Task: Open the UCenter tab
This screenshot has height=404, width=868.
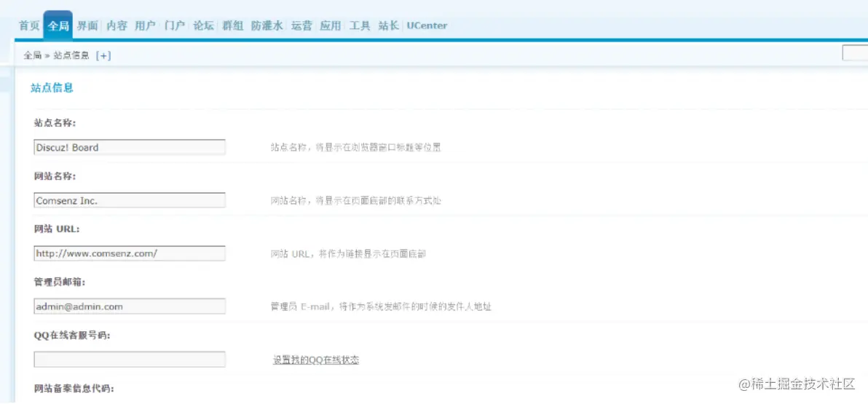Action: pos(427,25)
